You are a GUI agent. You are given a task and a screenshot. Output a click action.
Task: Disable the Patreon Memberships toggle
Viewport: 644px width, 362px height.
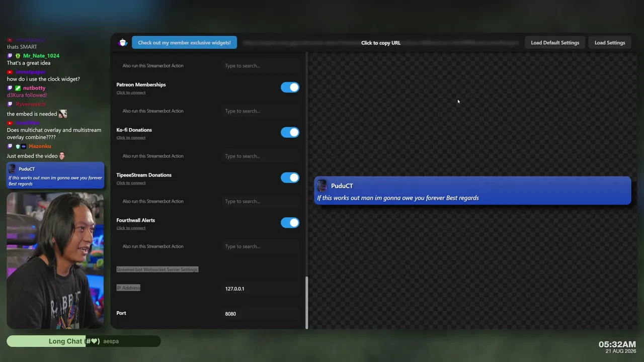coord(290,87)
